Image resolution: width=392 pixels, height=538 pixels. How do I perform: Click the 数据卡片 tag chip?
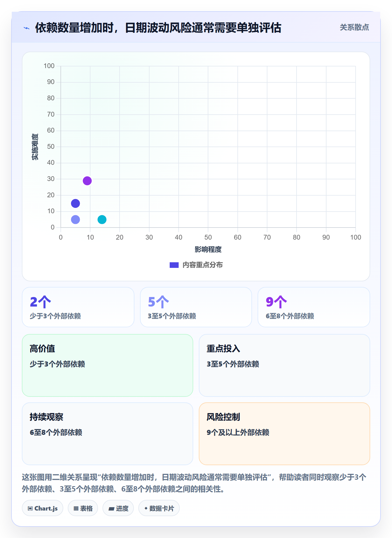pyautogui.click(x=159, y=508)
